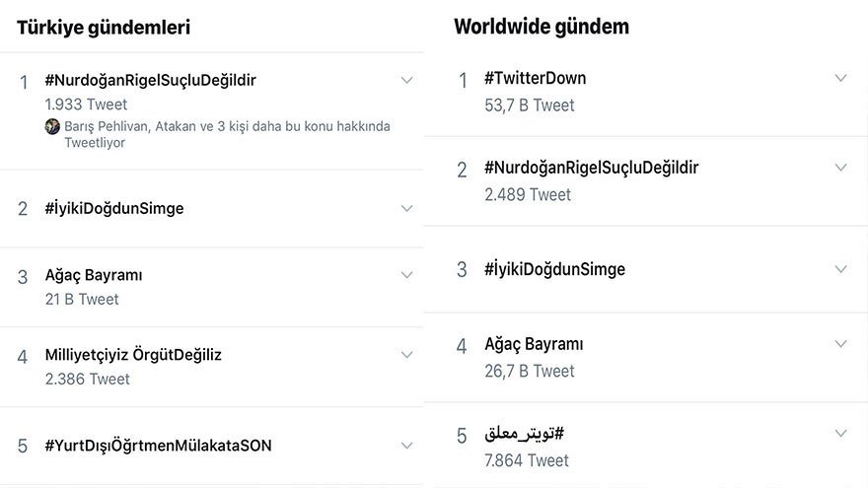The width and height of the screenshot is (868, 488).
Task: Expand chevron next to Türkiye Ağaç Bayramı
Action: coord(406,275)
